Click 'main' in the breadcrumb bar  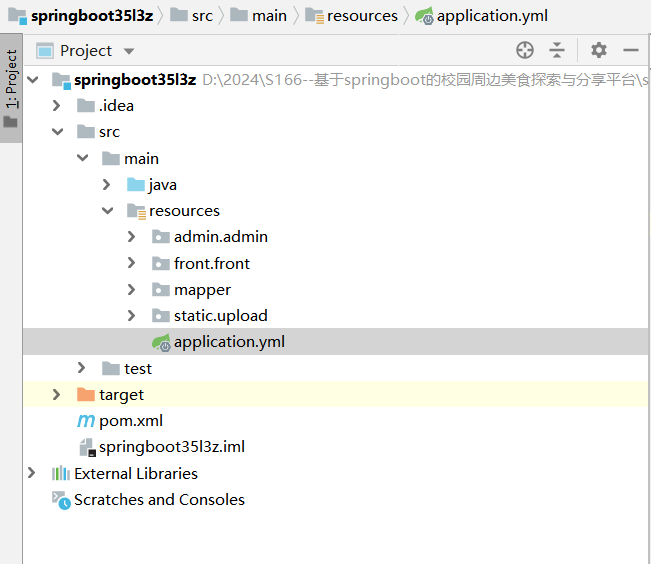[x=269, y=15]
